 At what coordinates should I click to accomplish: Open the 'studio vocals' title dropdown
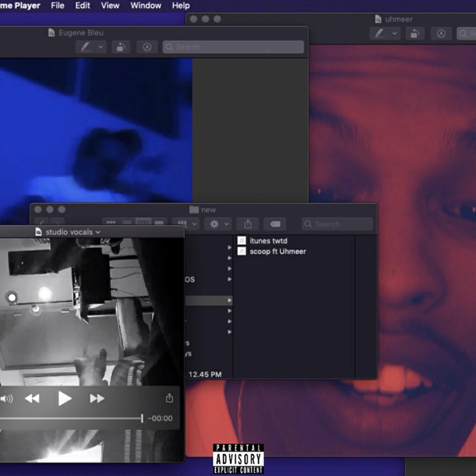(x=98, y=232)
